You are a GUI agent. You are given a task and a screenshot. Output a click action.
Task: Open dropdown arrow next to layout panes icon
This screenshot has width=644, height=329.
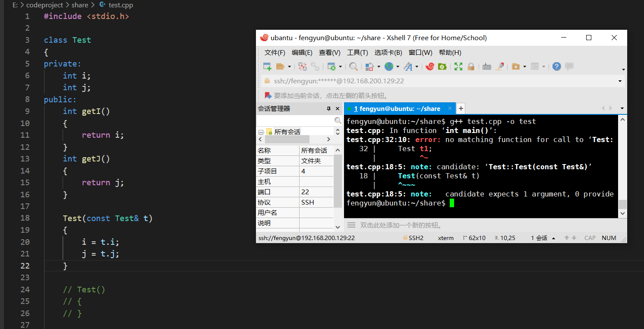coord(543,66)
